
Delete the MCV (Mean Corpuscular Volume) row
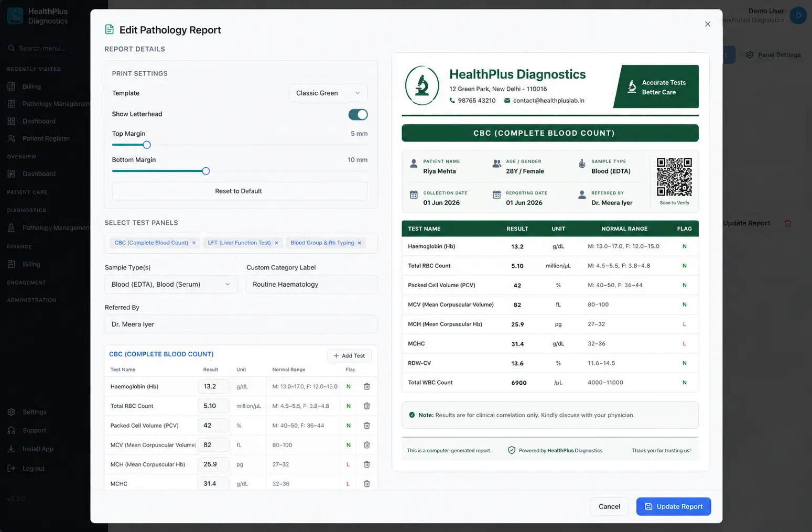pos(367,445)
